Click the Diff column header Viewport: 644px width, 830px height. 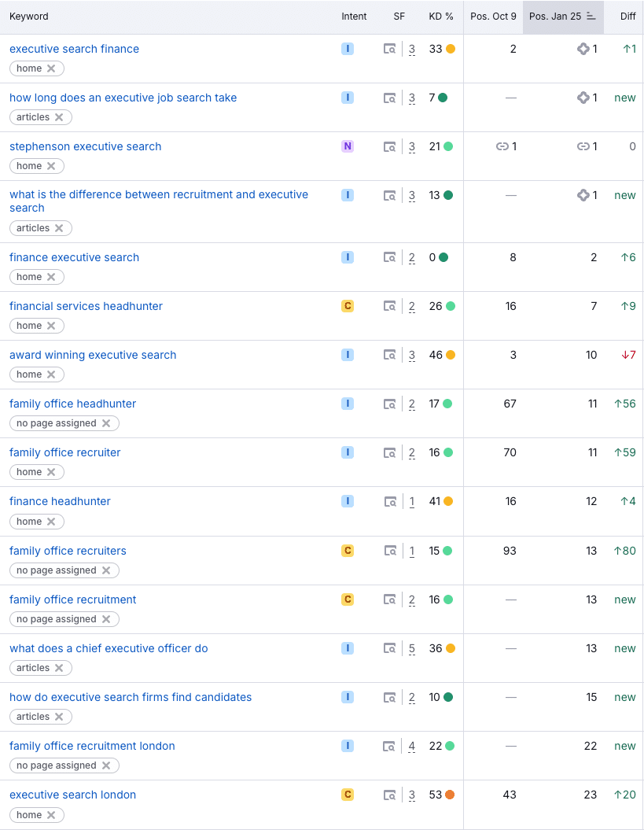pyautogui.click(x=627, y=17)
